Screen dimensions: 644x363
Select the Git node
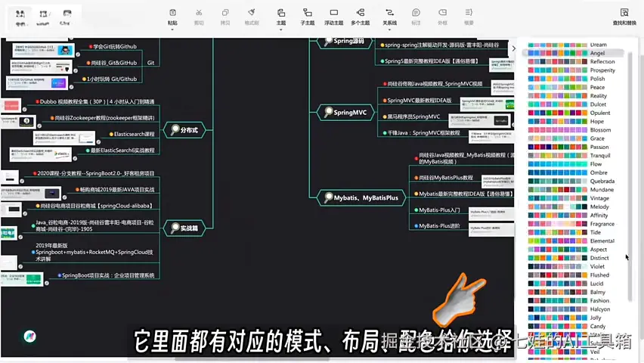pos(150,63)
